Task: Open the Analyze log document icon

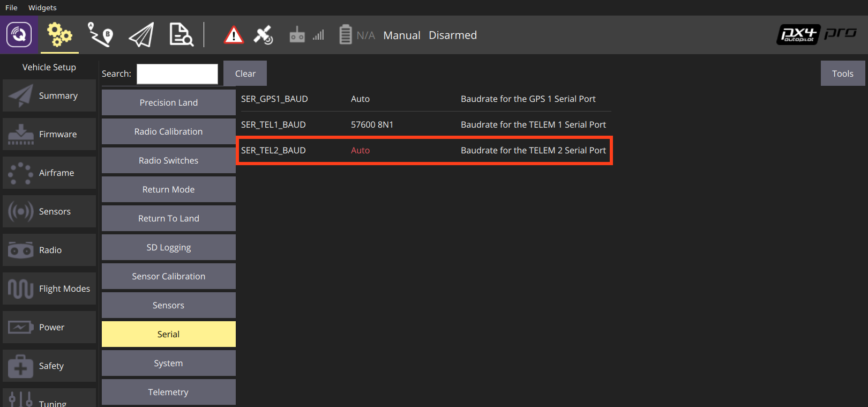Action: (x=181, y=35)
